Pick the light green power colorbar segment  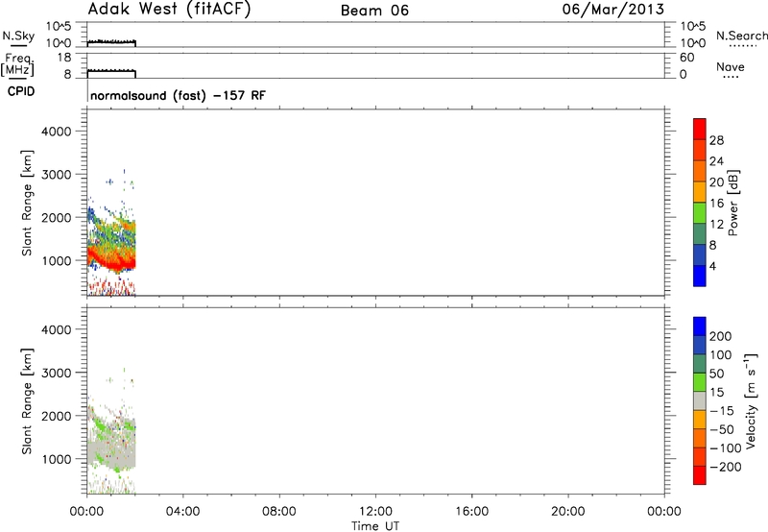coord(700,212)
